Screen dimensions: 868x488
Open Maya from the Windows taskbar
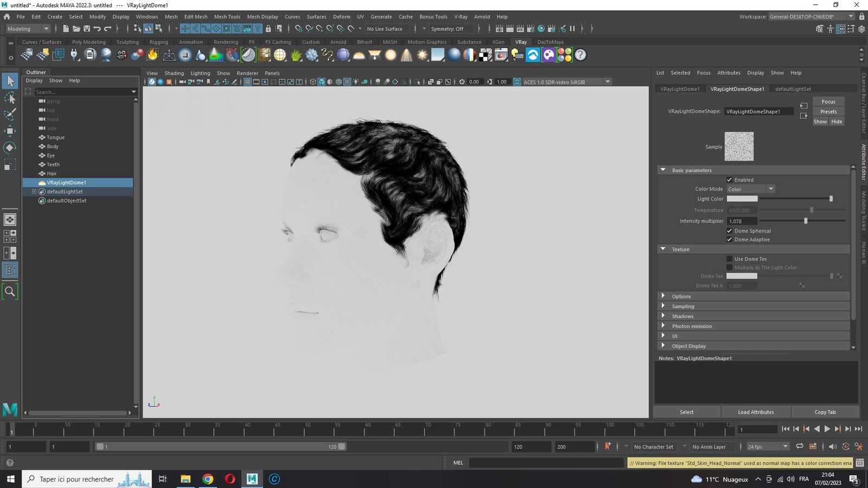click(x=252, y=479)
